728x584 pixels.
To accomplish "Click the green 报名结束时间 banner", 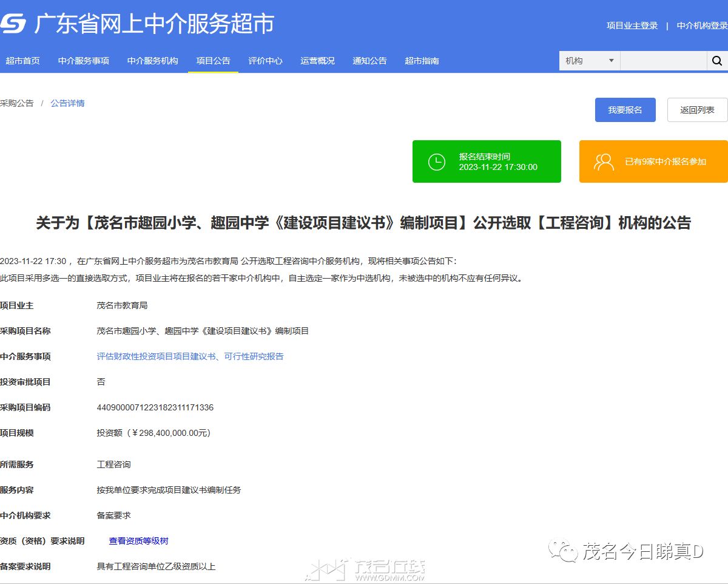I will coord(487,161).
